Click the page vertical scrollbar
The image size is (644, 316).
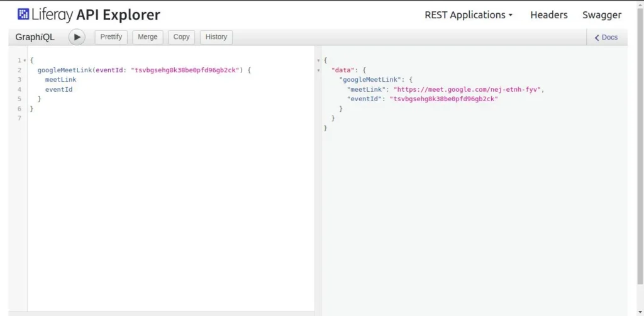click(x=640, y=146)
